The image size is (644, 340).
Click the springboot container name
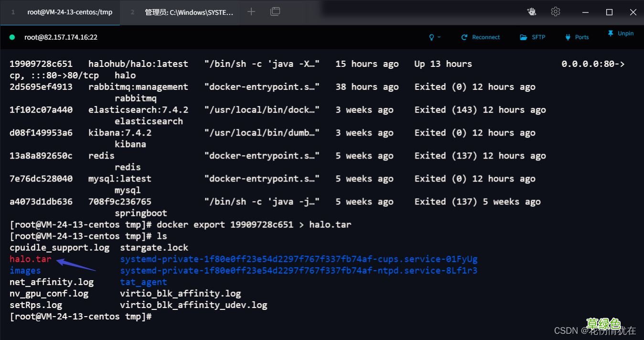click(x=141, y=213)
